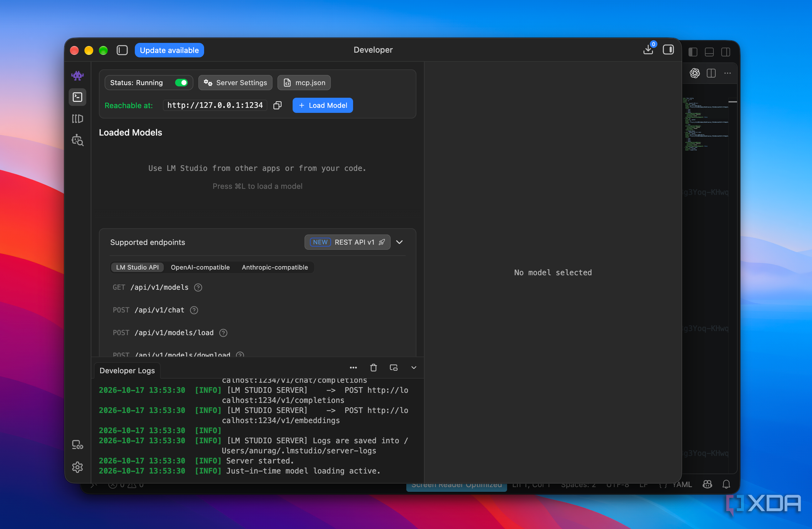Open notifications bell in the editor status bar
Screen dimensions: 812x529
[x=726, y=484]
